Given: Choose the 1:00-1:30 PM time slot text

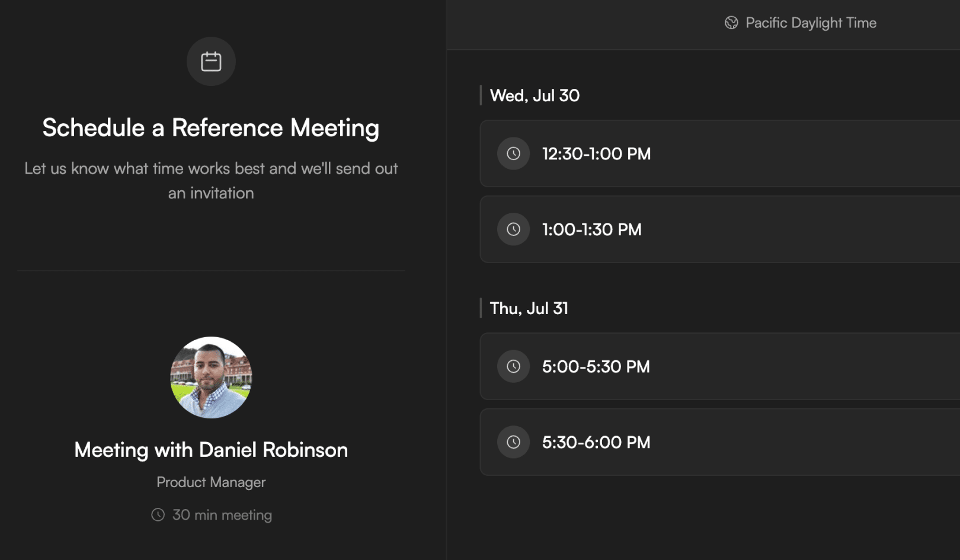Looking at the screenshot, I should click(x=591, y=229).
